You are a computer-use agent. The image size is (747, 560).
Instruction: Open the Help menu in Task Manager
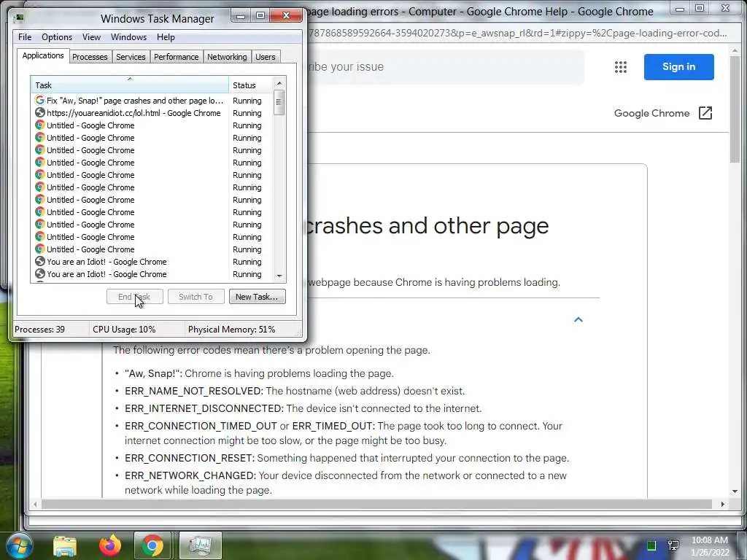click(166, 37)
